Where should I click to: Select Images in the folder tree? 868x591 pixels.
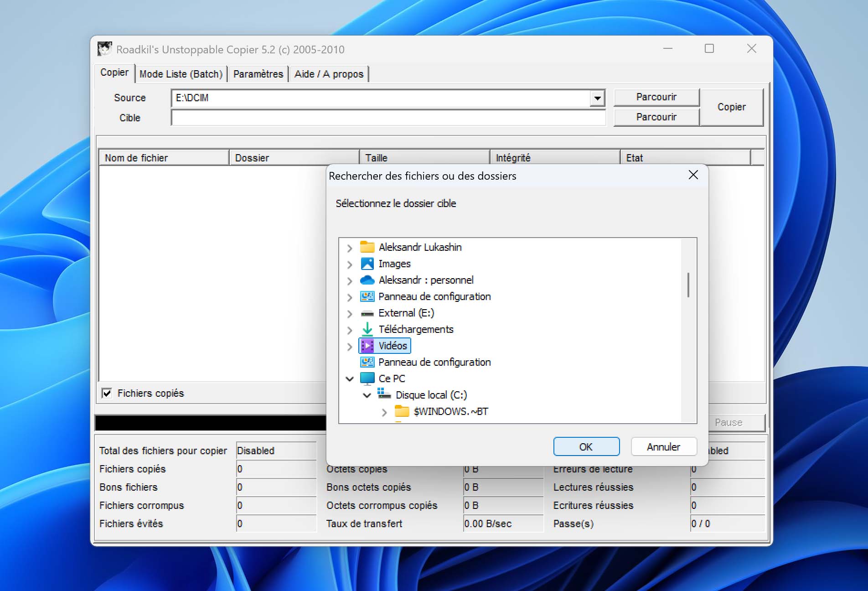click(x=394, y=264)
